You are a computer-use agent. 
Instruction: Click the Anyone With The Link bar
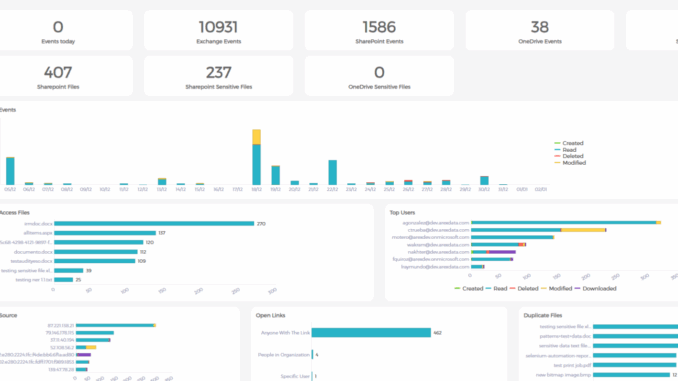[x=371, y=333]
